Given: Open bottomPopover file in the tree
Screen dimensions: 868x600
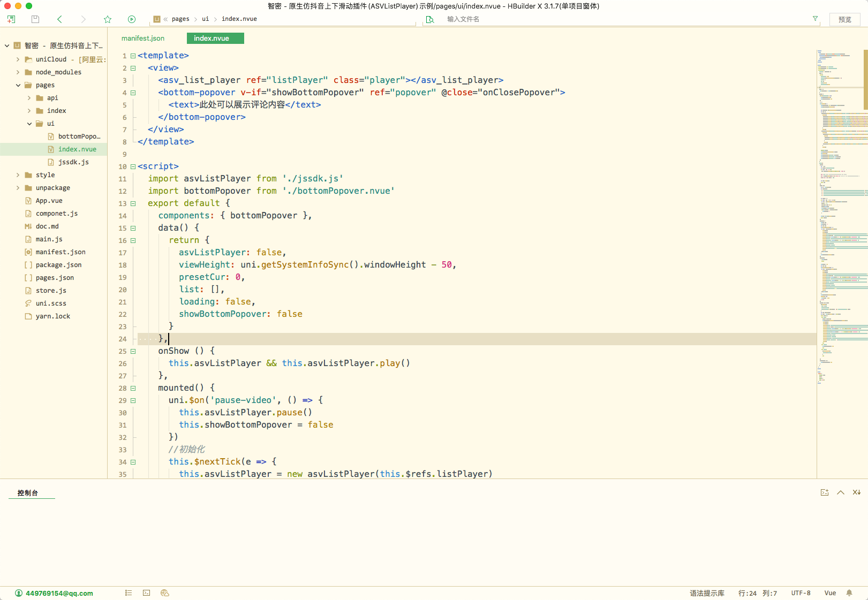Looking at the screenshot, I should (x=79, y=136).
